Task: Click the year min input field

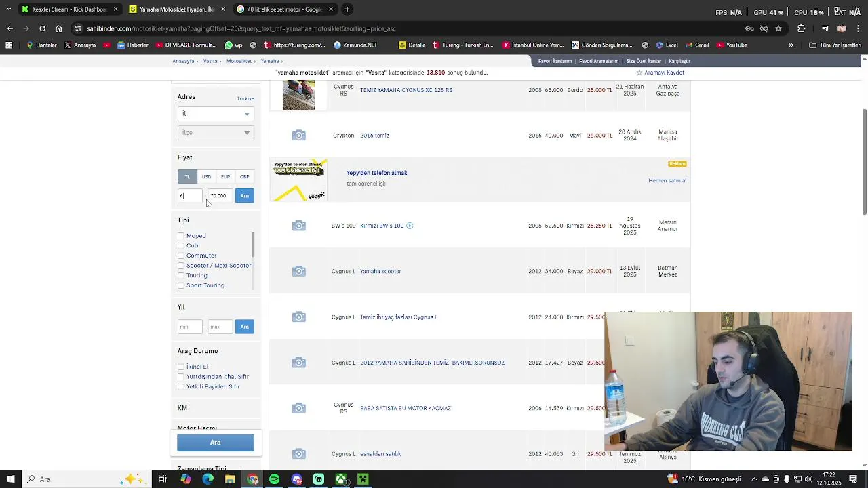Action: 190,327
